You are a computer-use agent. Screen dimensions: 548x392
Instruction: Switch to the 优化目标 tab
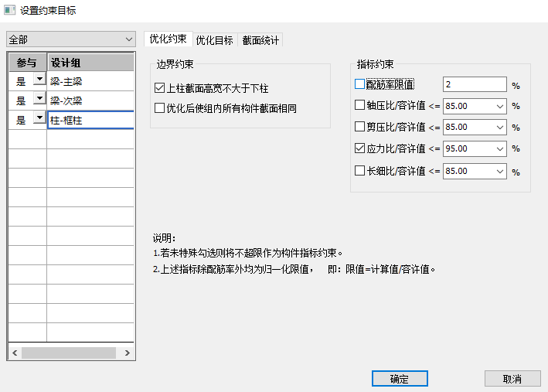tap(214, 39)
